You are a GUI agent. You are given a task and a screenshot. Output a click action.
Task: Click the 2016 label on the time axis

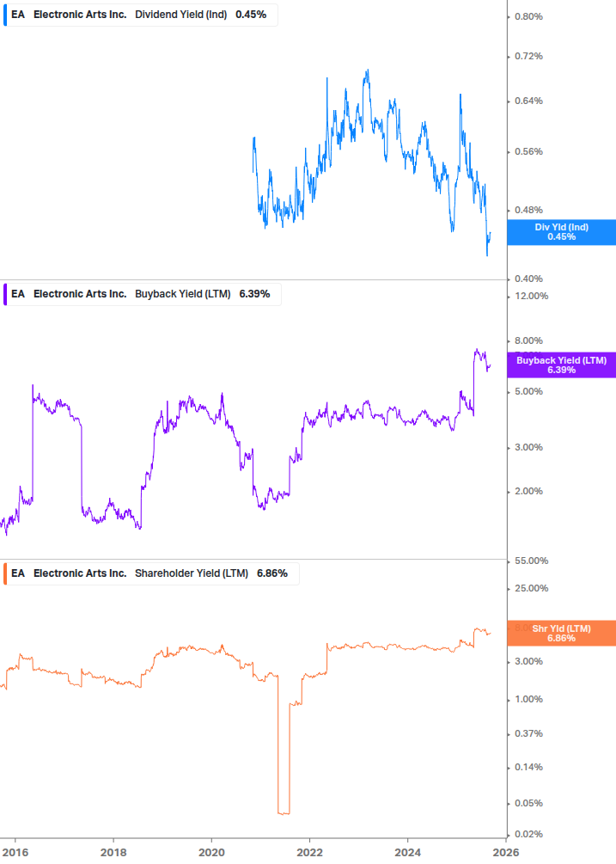15,853
